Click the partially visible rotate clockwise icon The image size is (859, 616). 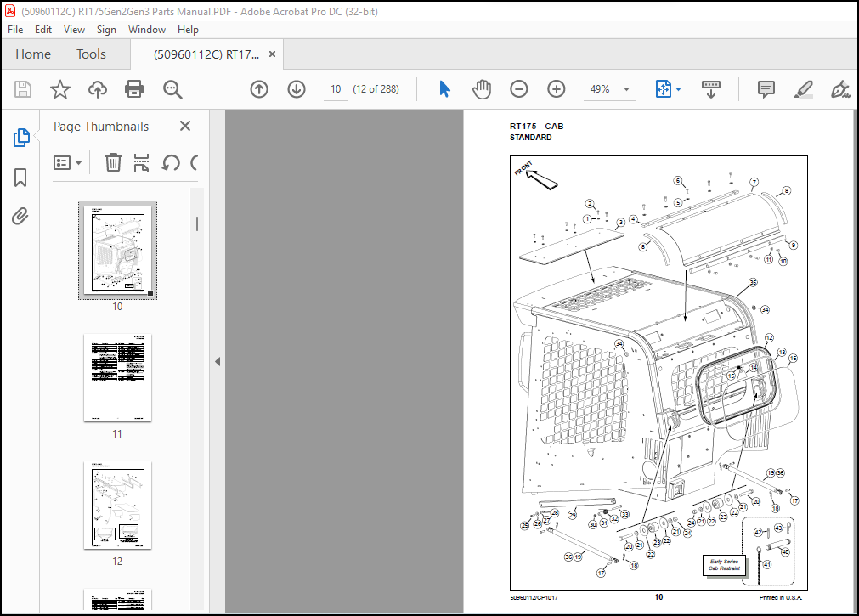[x=194, y=163]
